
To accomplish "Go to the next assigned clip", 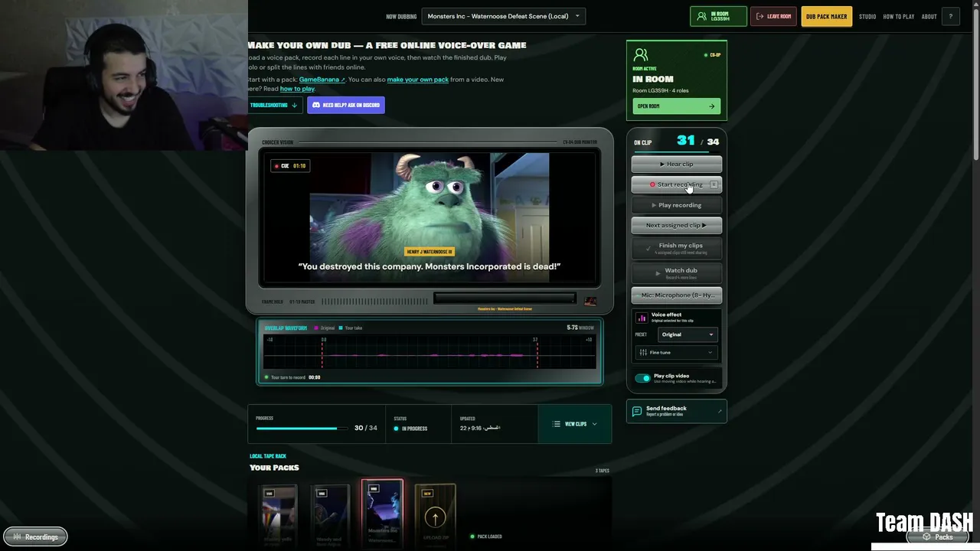I will pos(677,226).
